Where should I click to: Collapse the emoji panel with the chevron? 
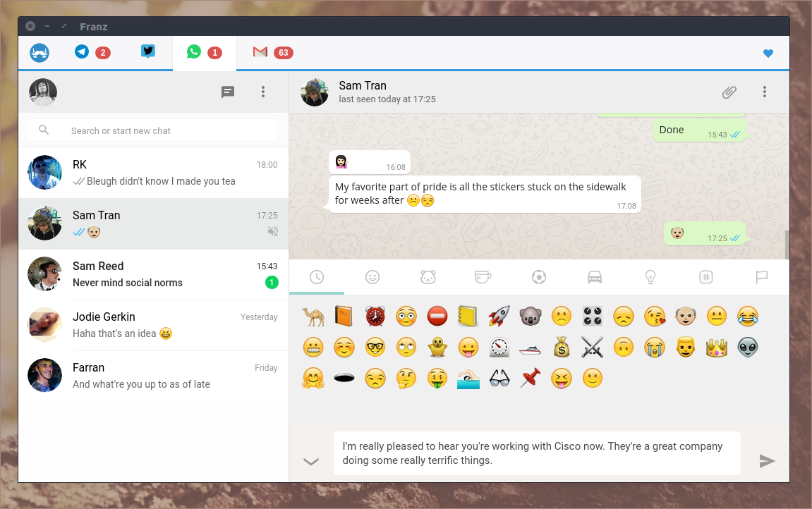point(311,460)
